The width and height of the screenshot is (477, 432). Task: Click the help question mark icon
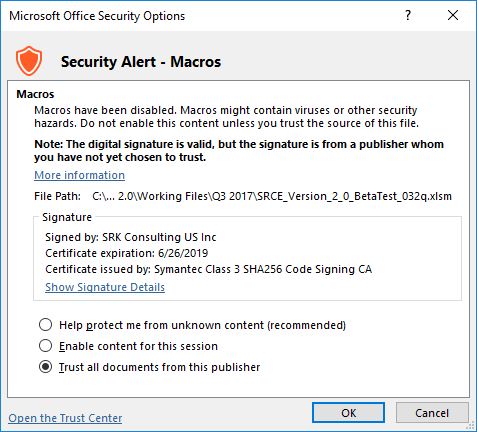coord(408,15)
